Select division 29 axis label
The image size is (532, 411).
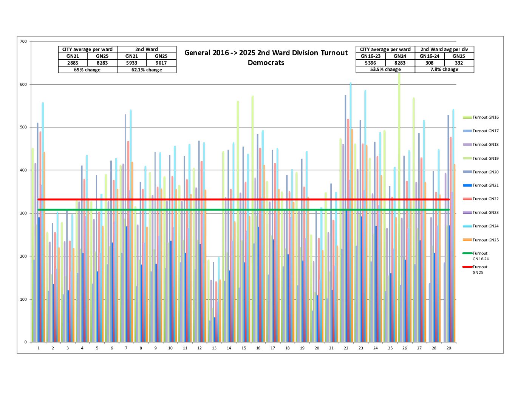click(449, 348)
